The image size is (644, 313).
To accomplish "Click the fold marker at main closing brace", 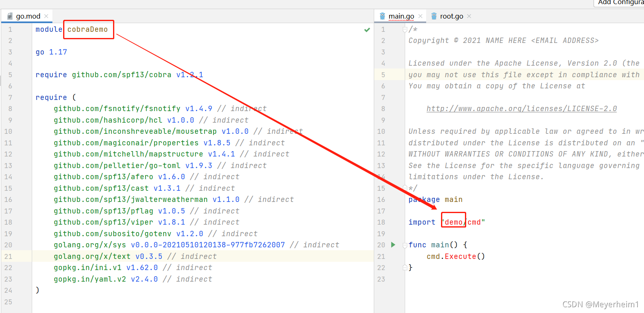I will (x=405, y=268).
